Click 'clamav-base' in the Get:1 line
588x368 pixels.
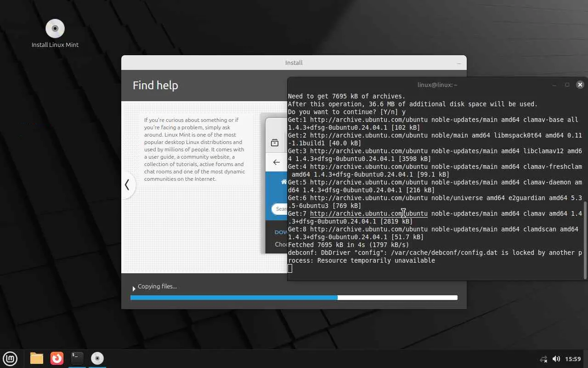click(543, 120)
